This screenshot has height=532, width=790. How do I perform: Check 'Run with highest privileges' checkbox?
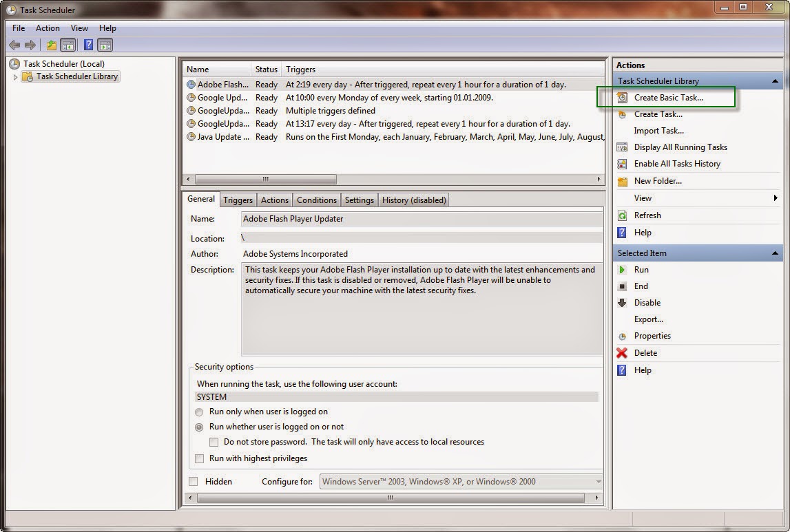(200, 458)
